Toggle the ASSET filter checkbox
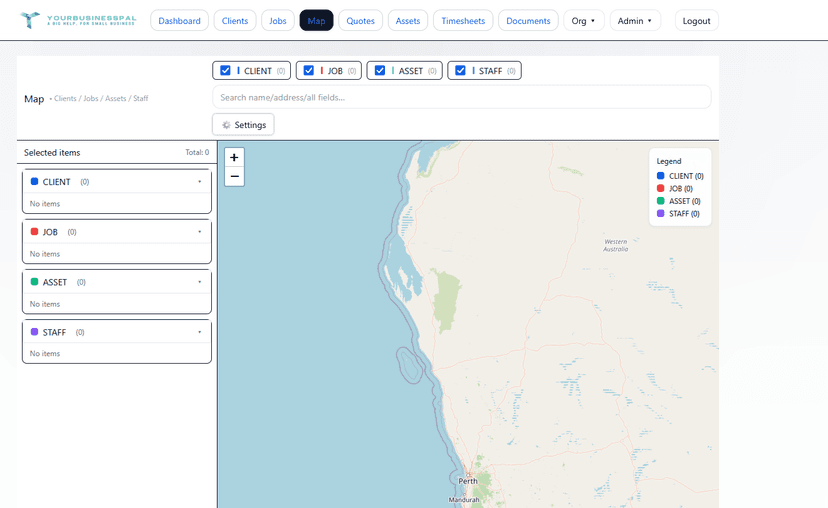828x508 pixels. tap(380, 70)
